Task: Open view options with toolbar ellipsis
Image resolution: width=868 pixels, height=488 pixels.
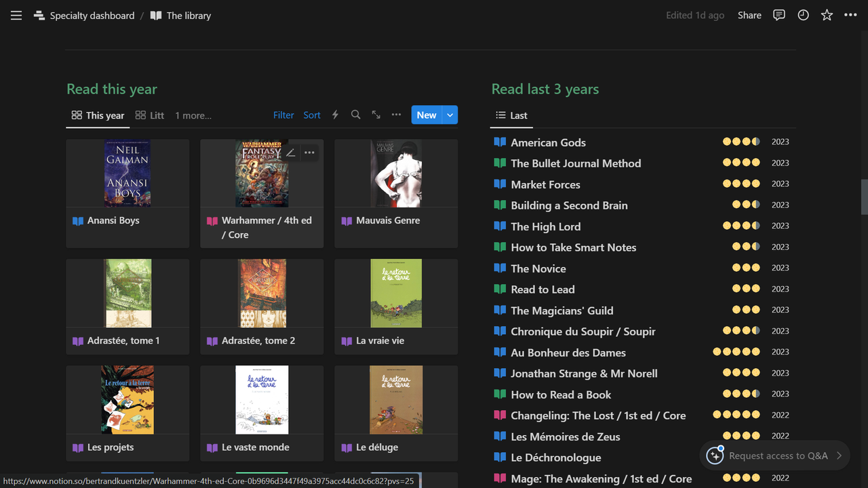Action: (x=396, y=115)
